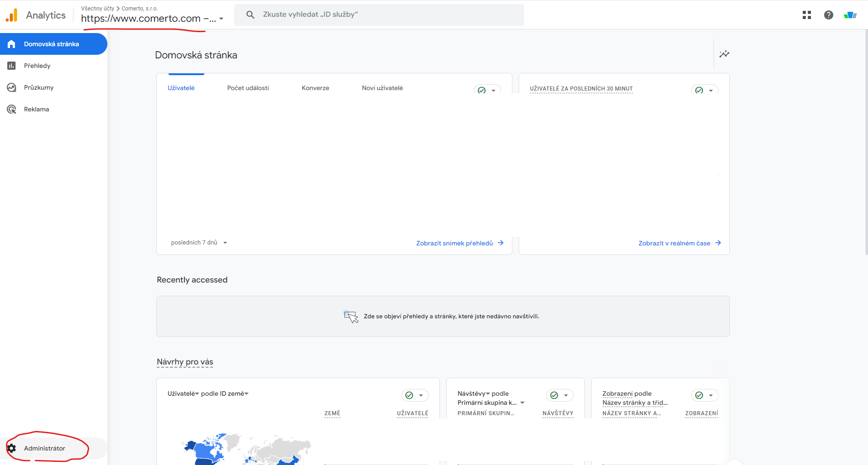Open Průzkumy in the sidebar
Screen dimensions: 868x465
pos(39,87)
